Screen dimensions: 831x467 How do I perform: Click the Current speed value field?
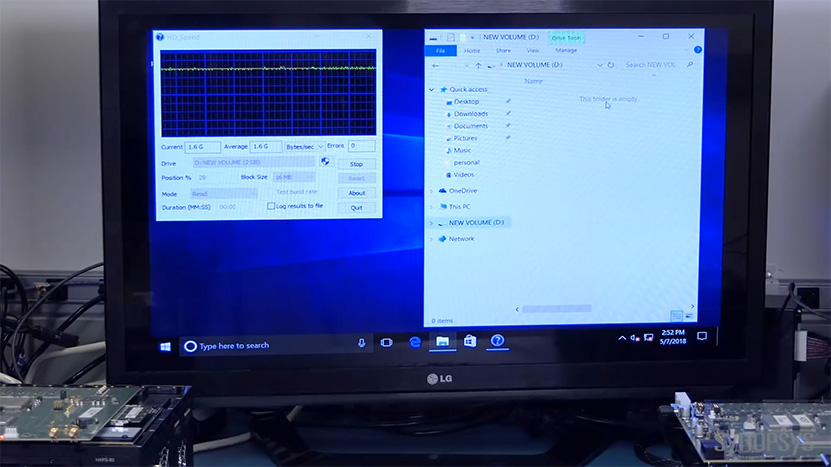202,147
